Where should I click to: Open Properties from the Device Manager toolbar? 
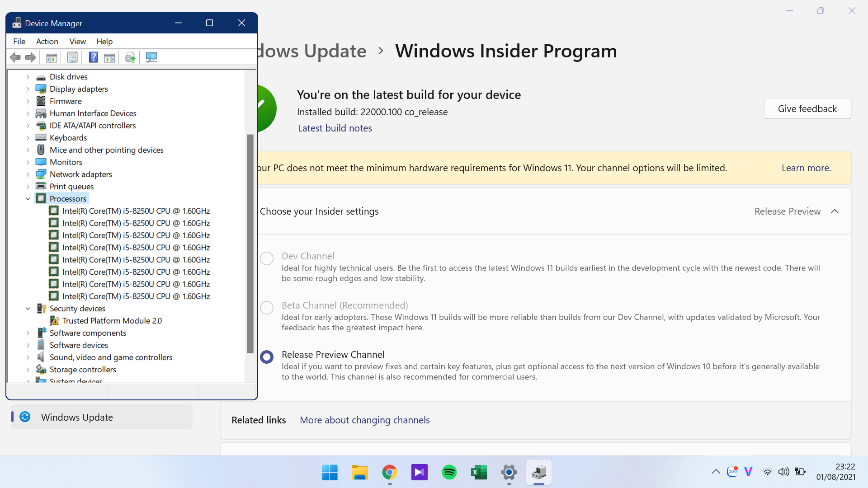(72, 57)
